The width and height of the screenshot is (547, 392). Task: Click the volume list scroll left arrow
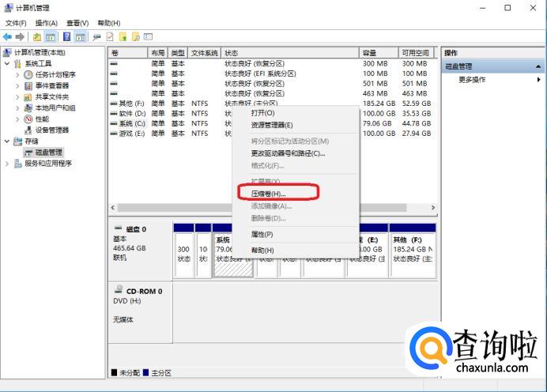pyautogui.click(x=113, y=208)
